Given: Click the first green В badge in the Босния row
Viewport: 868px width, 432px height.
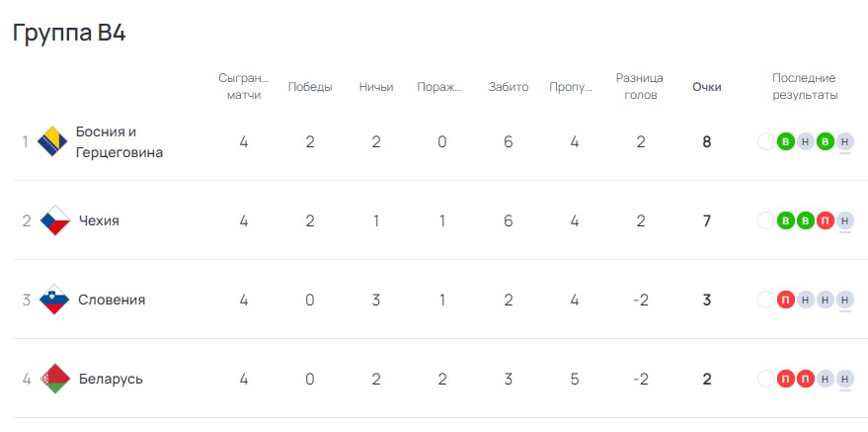Looking at the screenshot, I should click(x=785, y=141).
